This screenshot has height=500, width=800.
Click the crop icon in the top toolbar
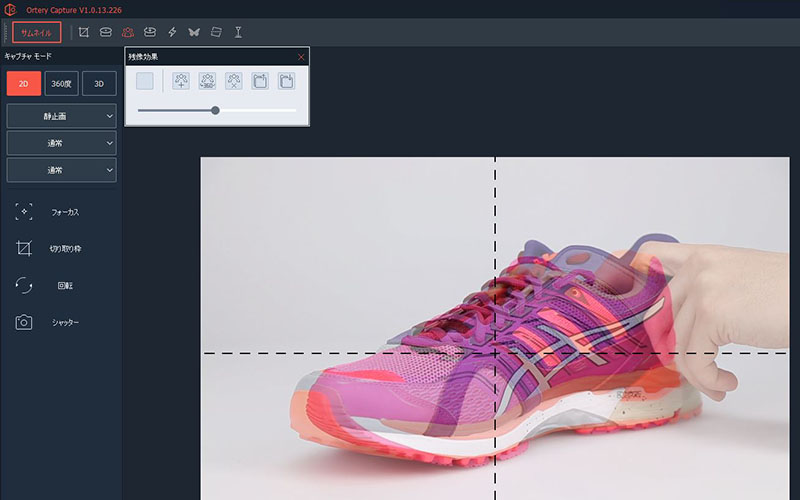84,32
